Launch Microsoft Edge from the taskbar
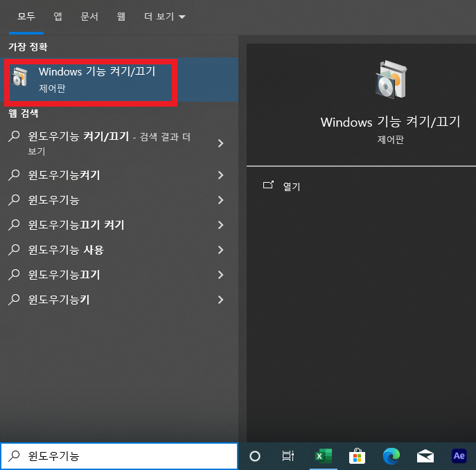The height and width of the screenshot is (470, 476). tap(391, 456)
